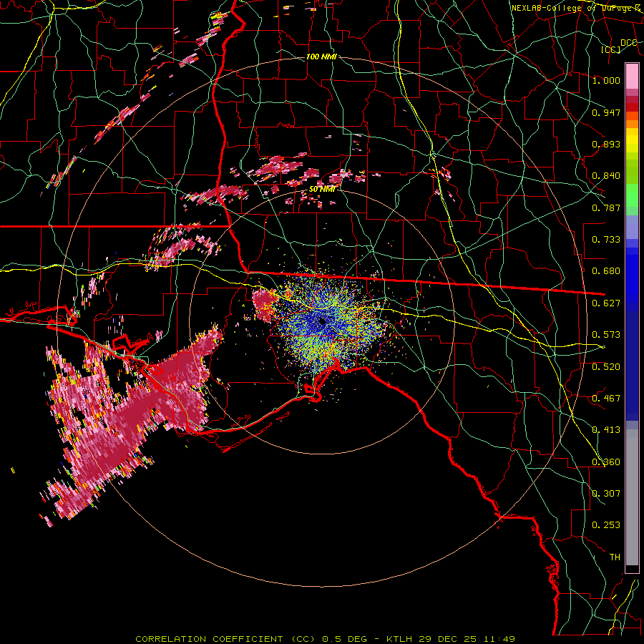Click the 50 NMI range ring label
This screenshot has height=644, width=644.
(323, 189)
